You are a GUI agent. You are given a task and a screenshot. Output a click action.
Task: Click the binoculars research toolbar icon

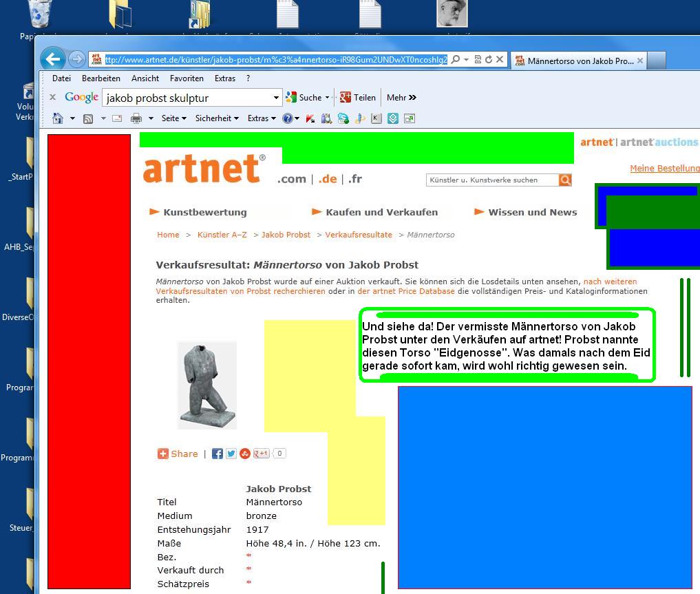pyautogui.click(x=327, y=118)
